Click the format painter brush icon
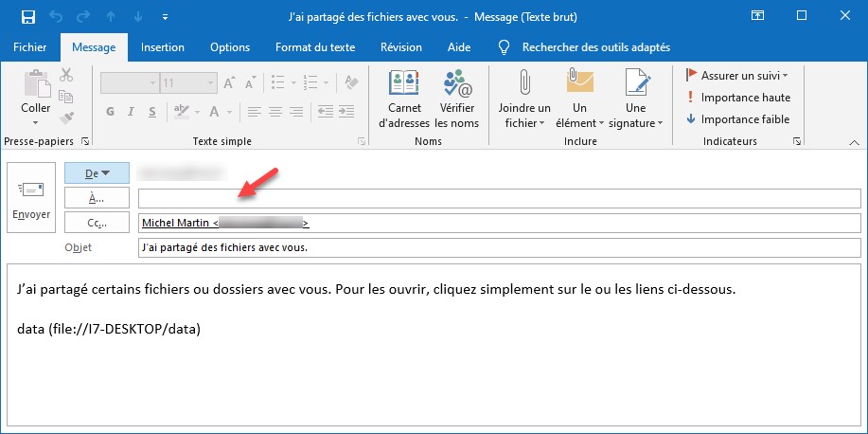 66,118
